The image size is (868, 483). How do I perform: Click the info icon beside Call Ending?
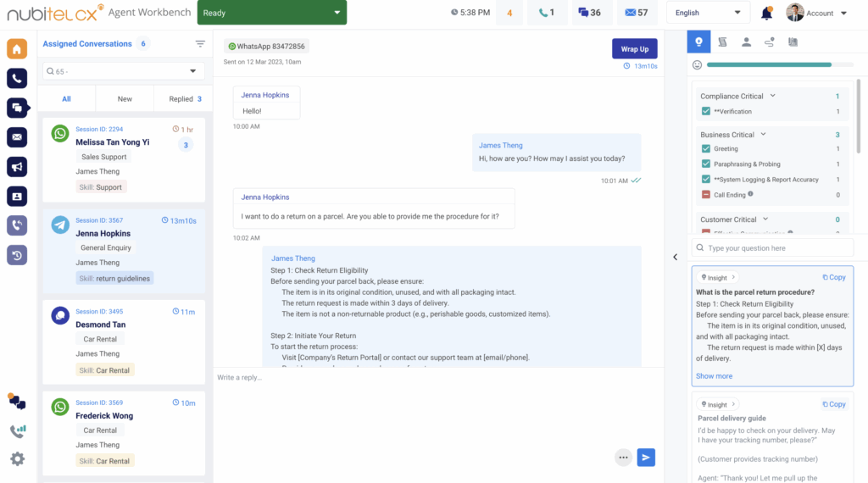coord(751,194)
